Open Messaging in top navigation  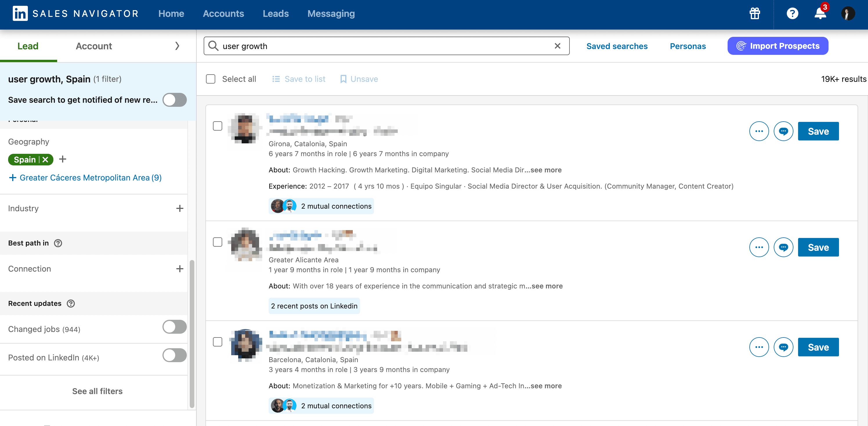tap(331, 13)
